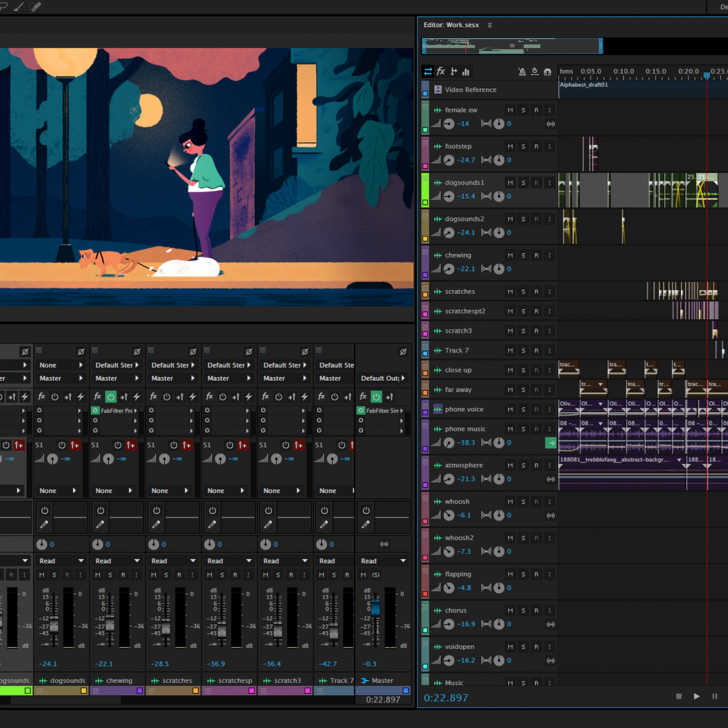Open the clip dropdown arrow on the atmosphere track clip
The width and height of the screenshot is (728, 728).
pos(679,460)
